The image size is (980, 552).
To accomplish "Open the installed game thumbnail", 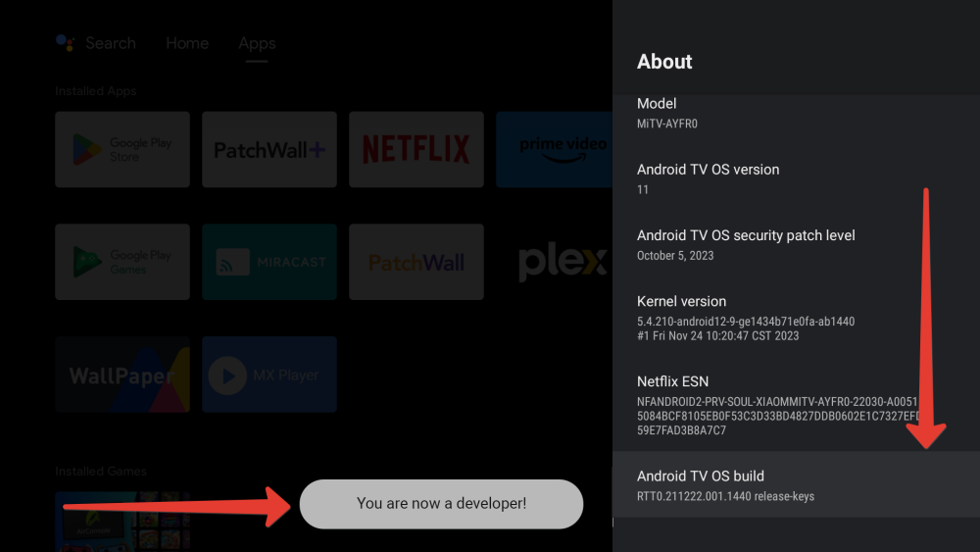I will tap(122, 522).
